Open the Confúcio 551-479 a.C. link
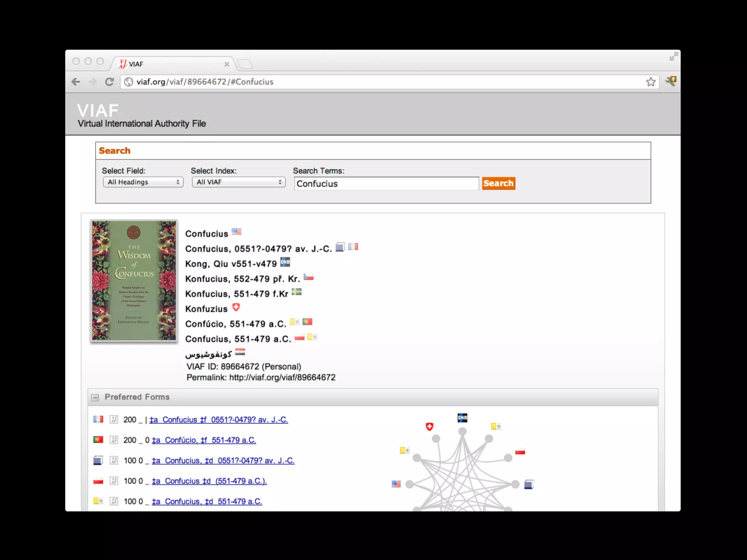The image size is (747, 560). click(x=204, y=440)
